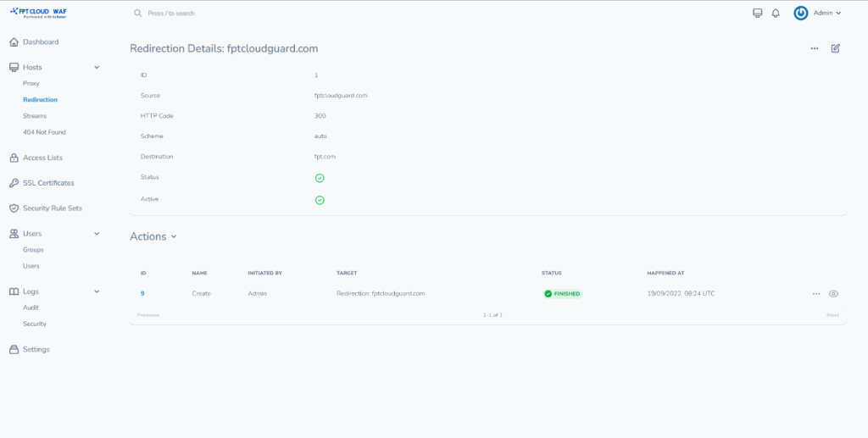This screenshot has width=868, height=438.
Task: Open the Dashboard home icon
Action: [x=14, y=42]
